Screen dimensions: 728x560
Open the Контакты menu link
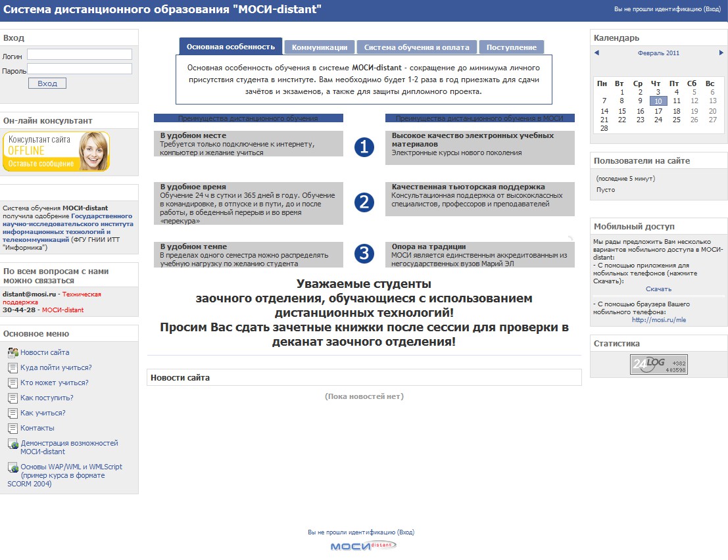pos(37,429)
